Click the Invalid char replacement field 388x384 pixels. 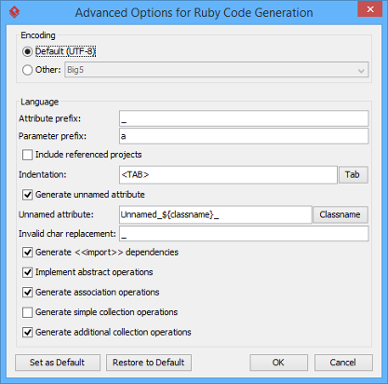click(x=244, y=234)
